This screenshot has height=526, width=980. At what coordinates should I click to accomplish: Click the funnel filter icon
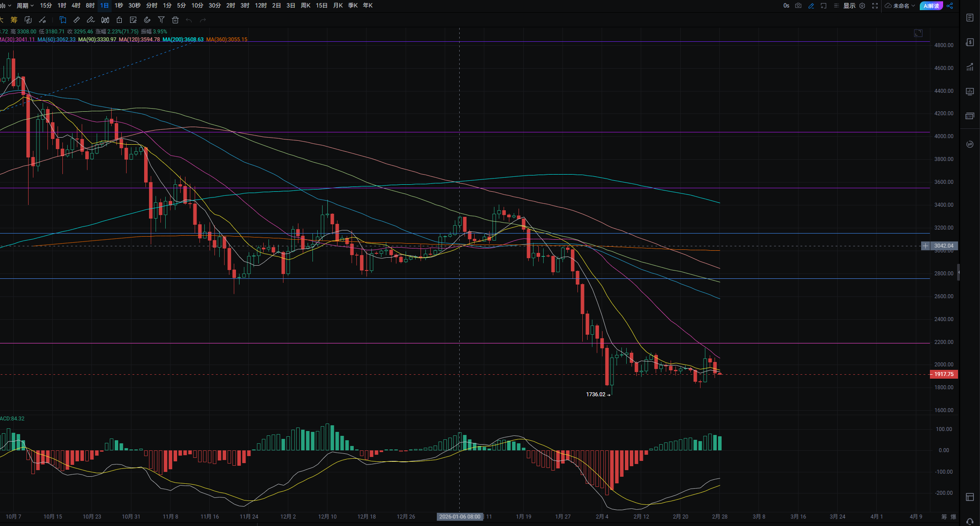(x=161, y=20)
